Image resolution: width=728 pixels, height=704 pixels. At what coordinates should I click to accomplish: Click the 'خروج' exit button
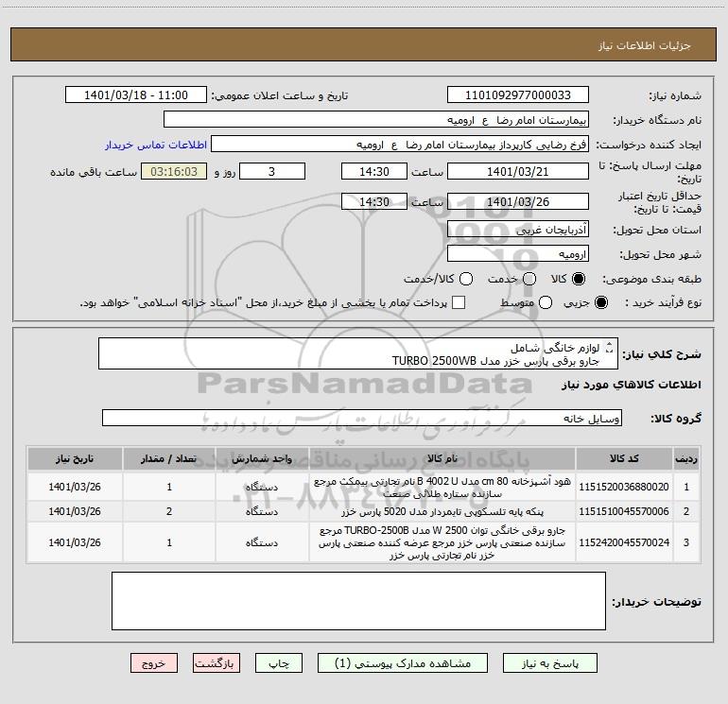coord(154,663)
